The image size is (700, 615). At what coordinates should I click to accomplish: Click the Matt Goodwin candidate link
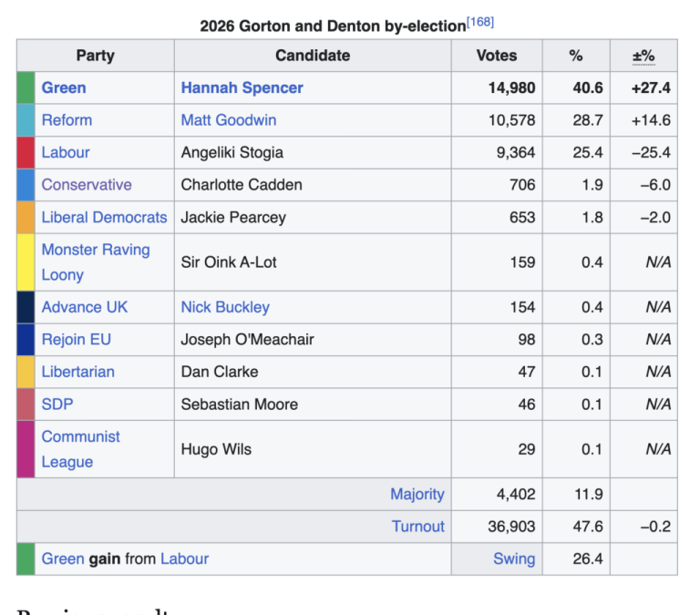pyautogui.click(x=228, y=120)
